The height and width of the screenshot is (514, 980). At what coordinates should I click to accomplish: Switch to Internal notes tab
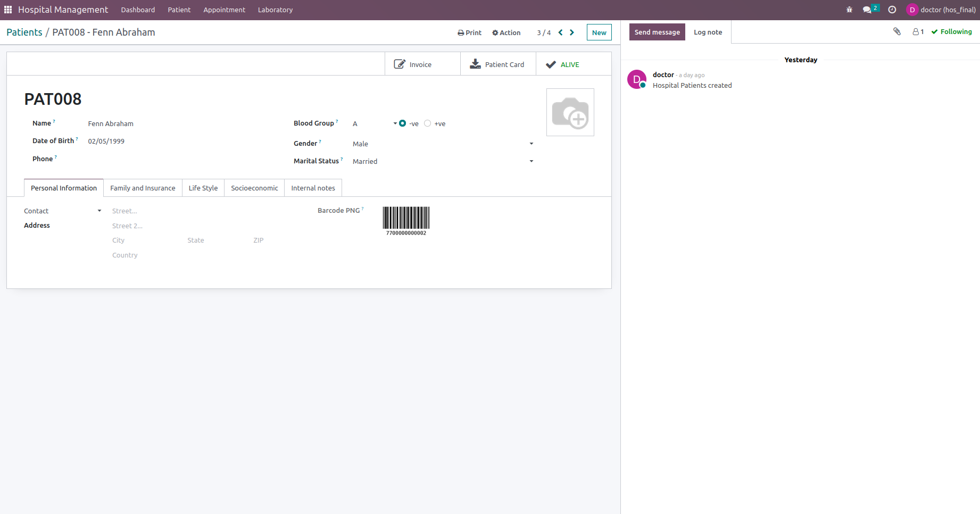tap(313, 188)
